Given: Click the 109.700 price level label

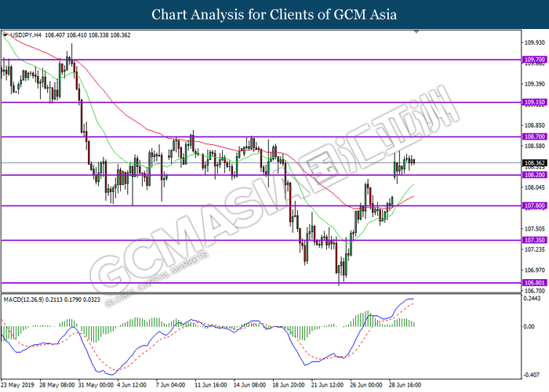Looking at the screenshot, I should coord(534,60).
